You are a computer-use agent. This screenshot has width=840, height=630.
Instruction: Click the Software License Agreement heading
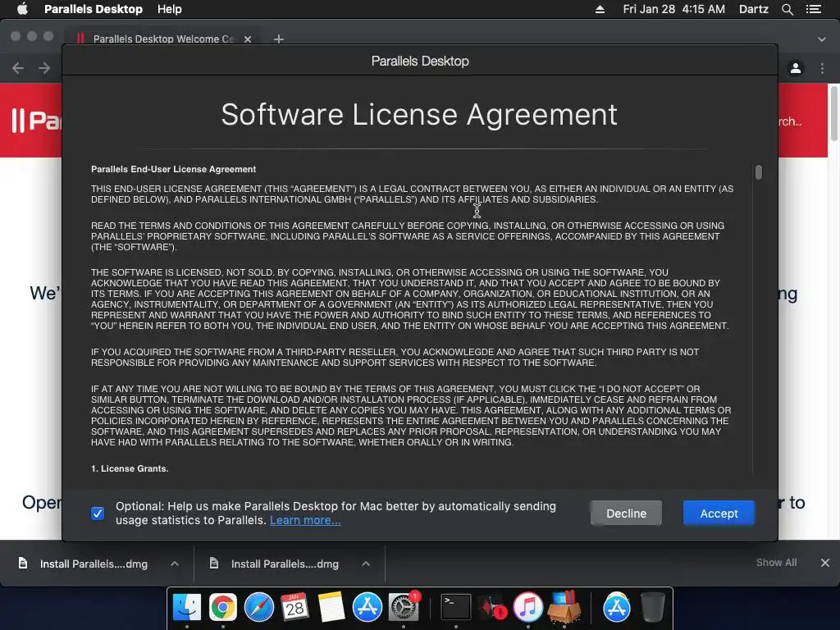pyautogui.click(x=419, y=115)
